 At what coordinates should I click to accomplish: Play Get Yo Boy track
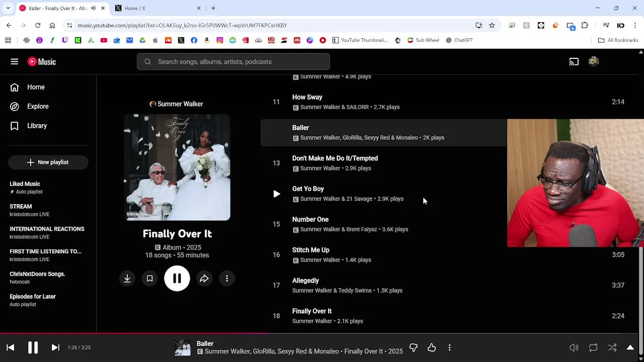coord(277,194)
